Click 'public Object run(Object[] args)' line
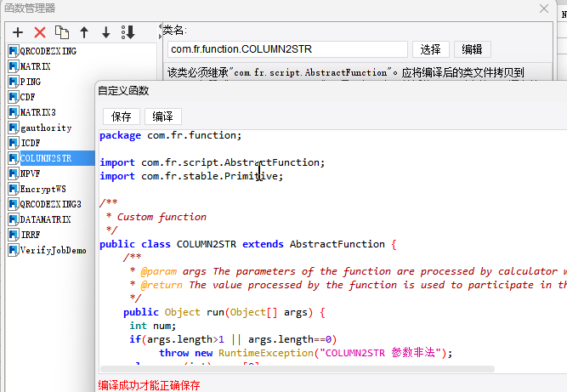 tap(224, 312)
